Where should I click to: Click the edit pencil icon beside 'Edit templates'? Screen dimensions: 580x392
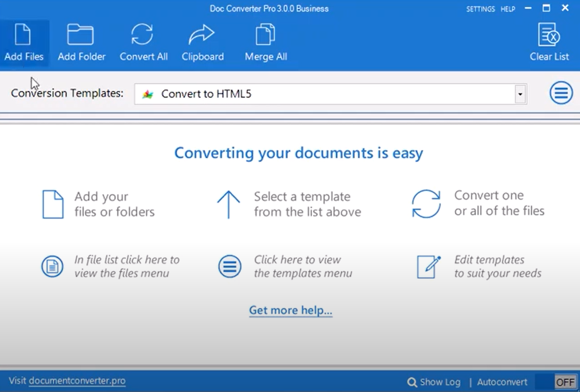click(x=429, y=267)
